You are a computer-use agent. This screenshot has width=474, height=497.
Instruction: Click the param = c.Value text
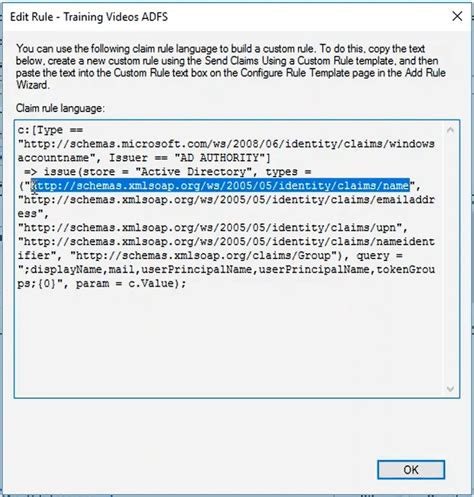coord(131,284)
